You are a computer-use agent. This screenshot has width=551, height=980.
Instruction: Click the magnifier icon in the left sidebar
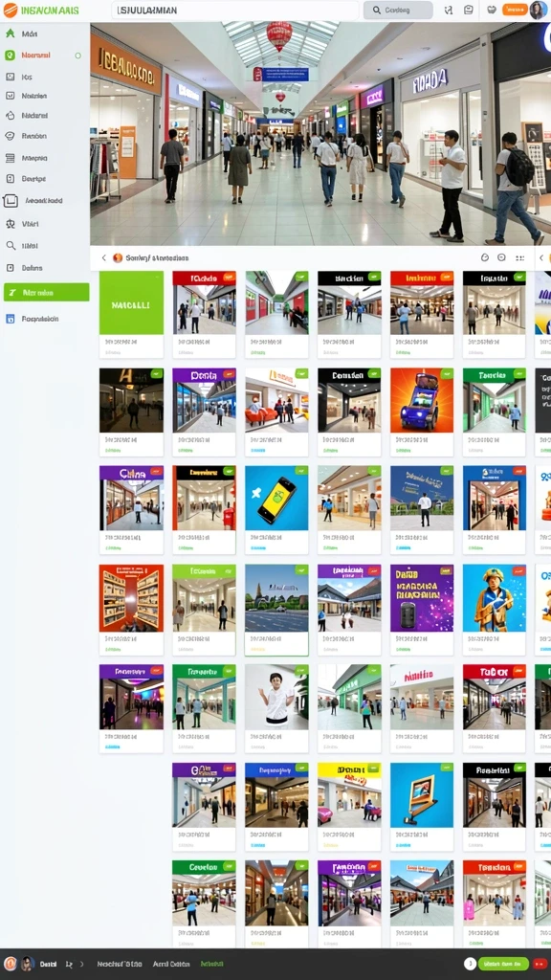tap(10, 246)
